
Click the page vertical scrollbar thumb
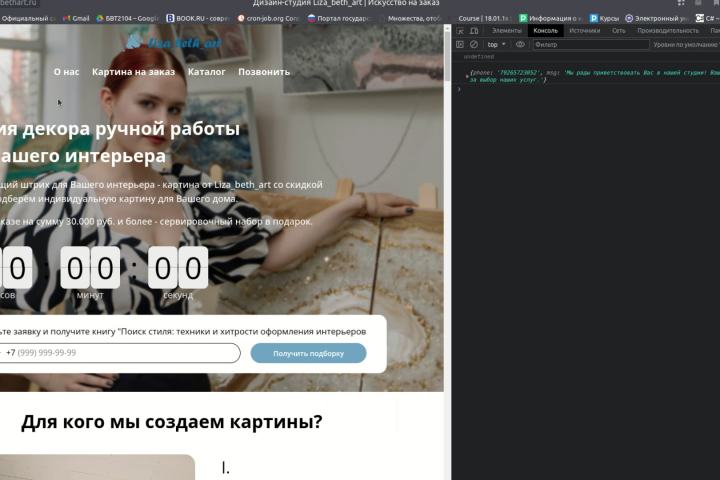pos(447,55)
